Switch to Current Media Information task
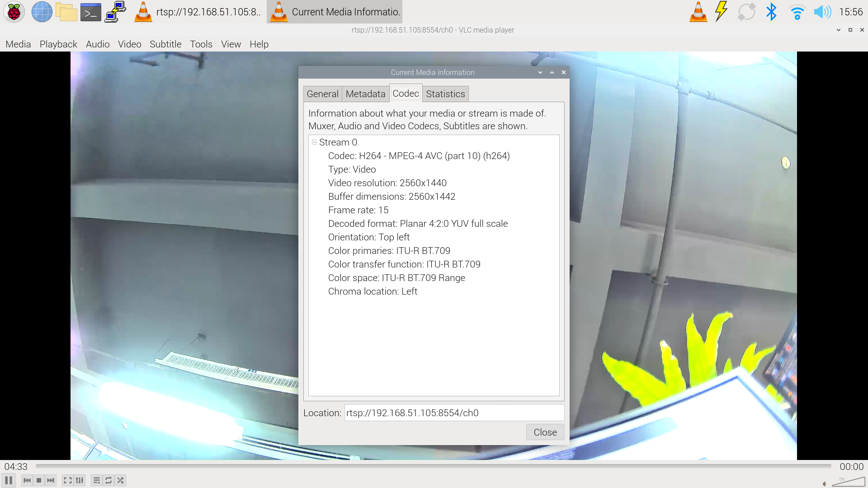 point(335,12)
